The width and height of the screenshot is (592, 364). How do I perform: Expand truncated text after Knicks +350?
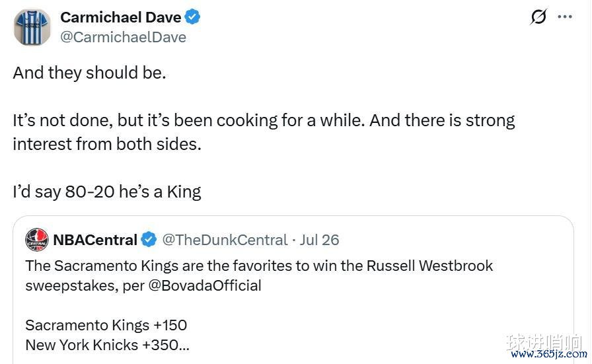(184, 345)
